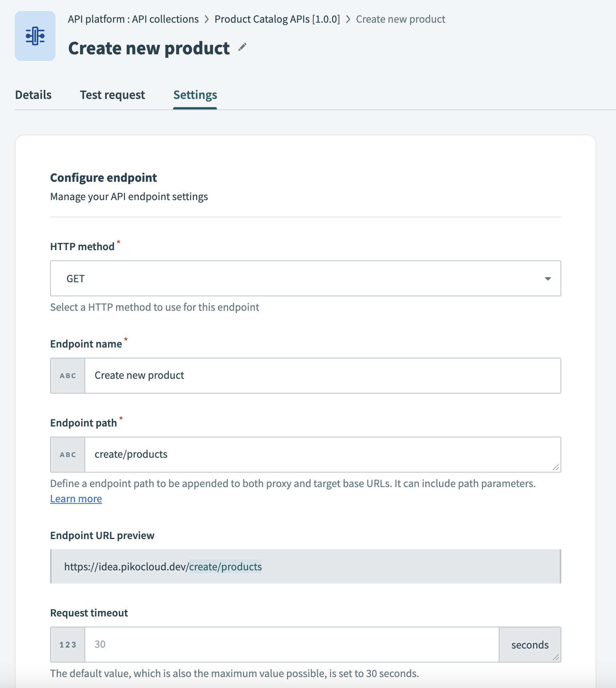
Task: Click the resize handle on Endpoint path textarea
Action: tap(556, 468)
